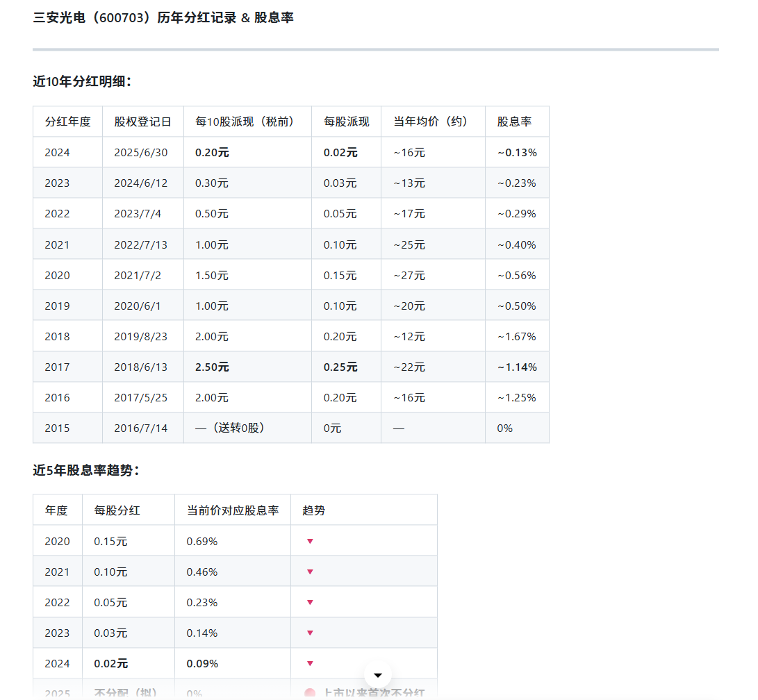Click the date 2025/6/30
Screen dimensions: 758x700
coord(140,153)
